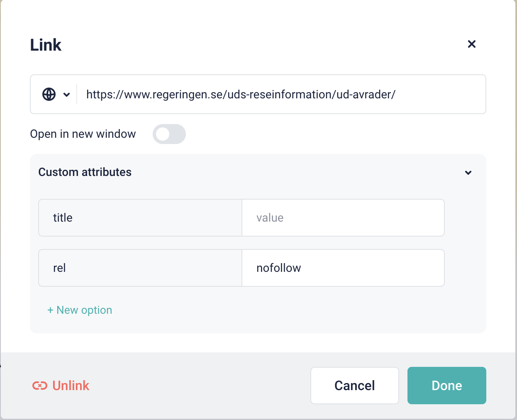
Task: Open the link type dropdown arrow
Action: tap(66, 95)
